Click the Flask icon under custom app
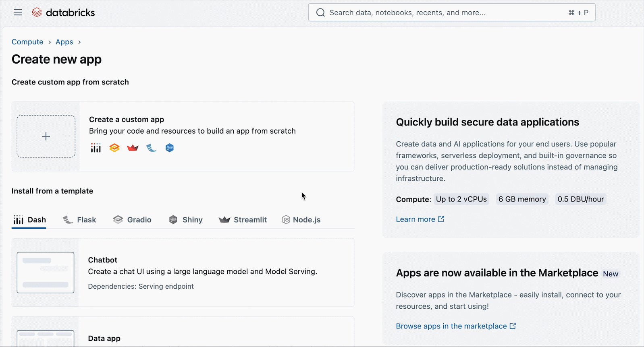This screenshot has width=644, height=347. [151, 148]
